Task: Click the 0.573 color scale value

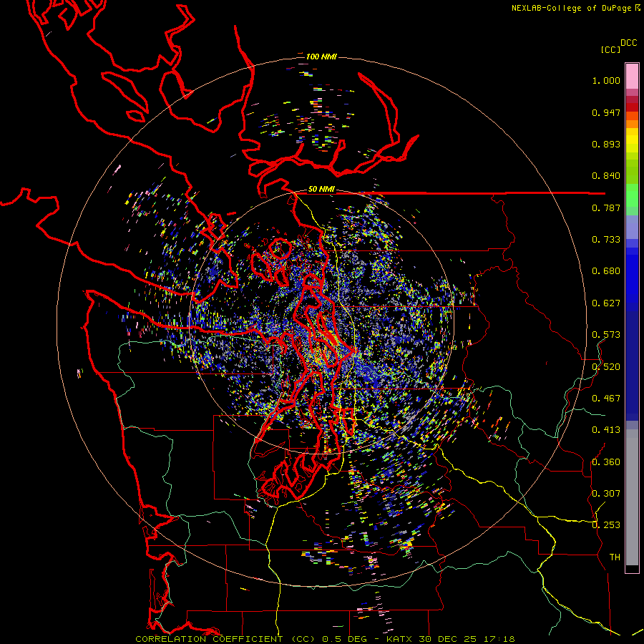Action: pyautogui.click(x=606, y=335)
